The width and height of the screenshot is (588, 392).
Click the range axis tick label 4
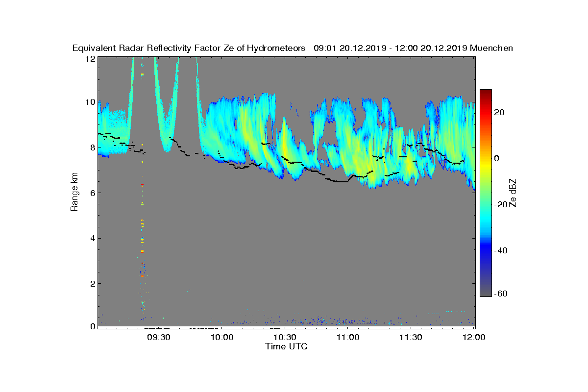pos(92,238)
